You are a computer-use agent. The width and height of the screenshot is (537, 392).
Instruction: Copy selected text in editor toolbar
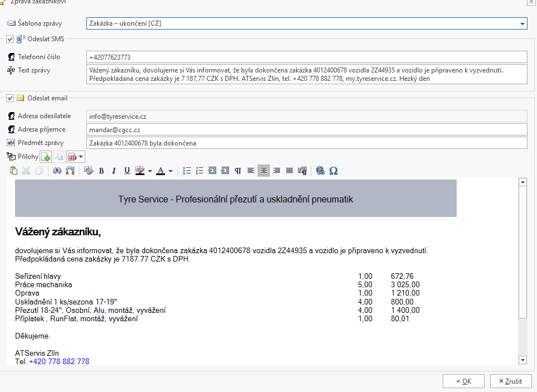40,171
